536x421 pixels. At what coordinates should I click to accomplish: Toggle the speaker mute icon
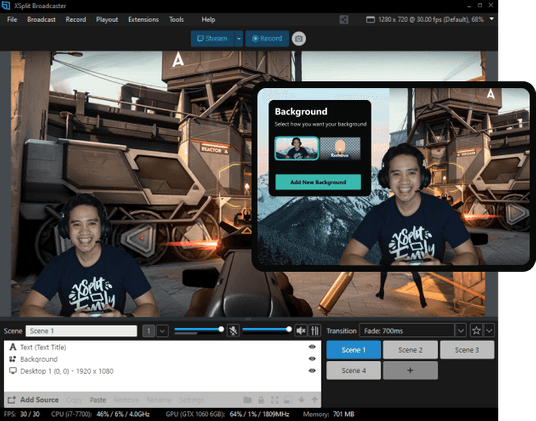301,330
